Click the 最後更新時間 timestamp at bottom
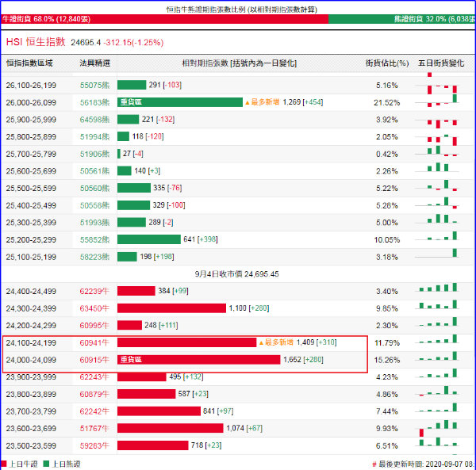Image resolution: width=476 pixels, height=470 pixels. (425, 464)
